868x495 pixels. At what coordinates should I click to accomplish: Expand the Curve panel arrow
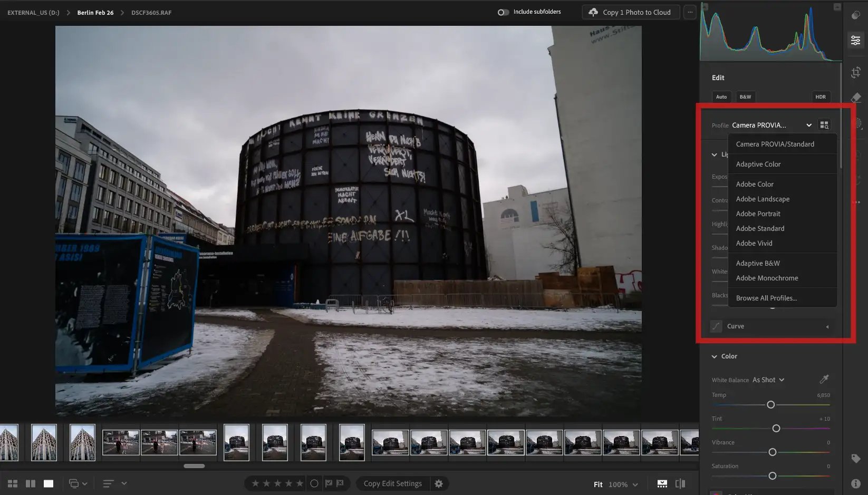coord(827,327)
